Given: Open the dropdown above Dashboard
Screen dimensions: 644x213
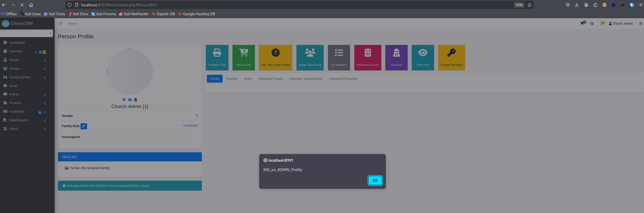Looking at the screenshot, I should coord(26,33).
